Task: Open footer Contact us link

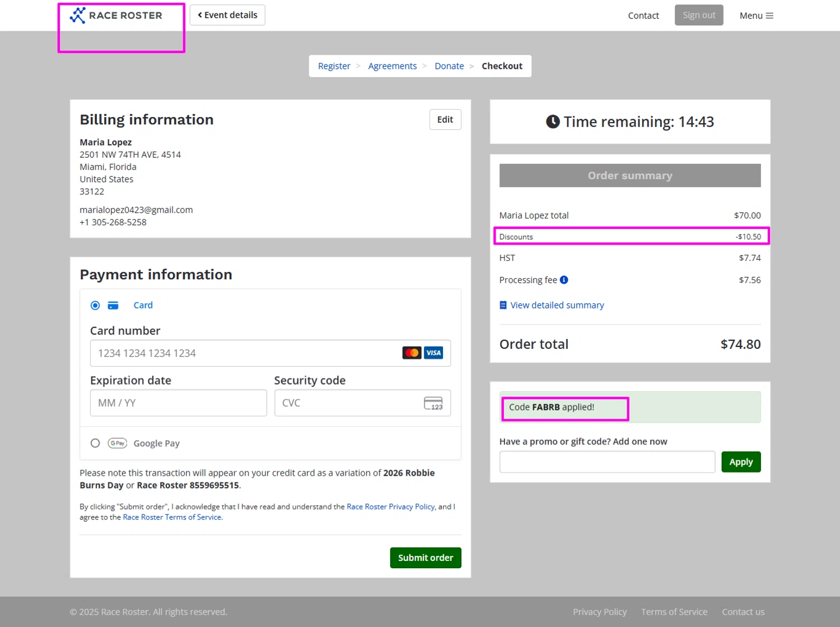Action: point(743,612)
